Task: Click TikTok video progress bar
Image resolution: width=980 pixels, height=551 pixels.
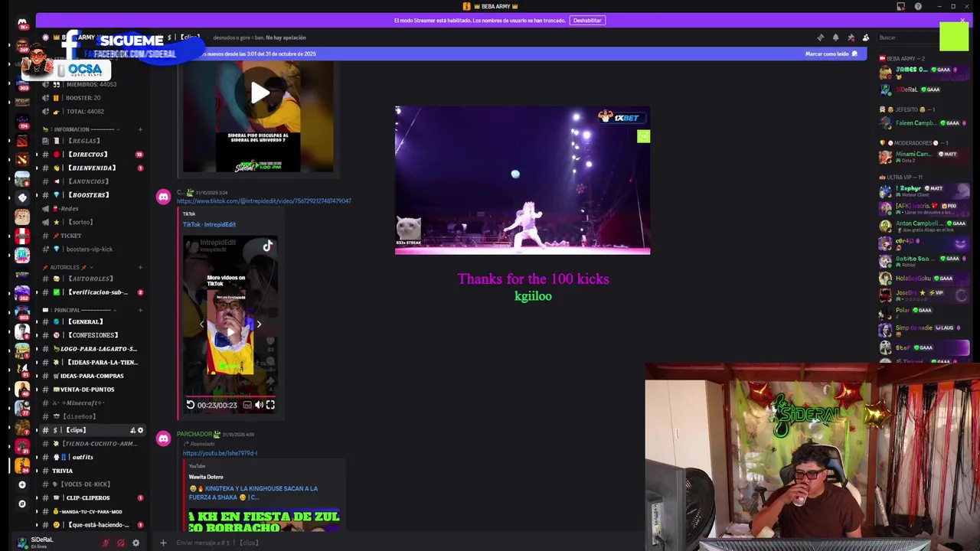Action: (x=230, y=396)
